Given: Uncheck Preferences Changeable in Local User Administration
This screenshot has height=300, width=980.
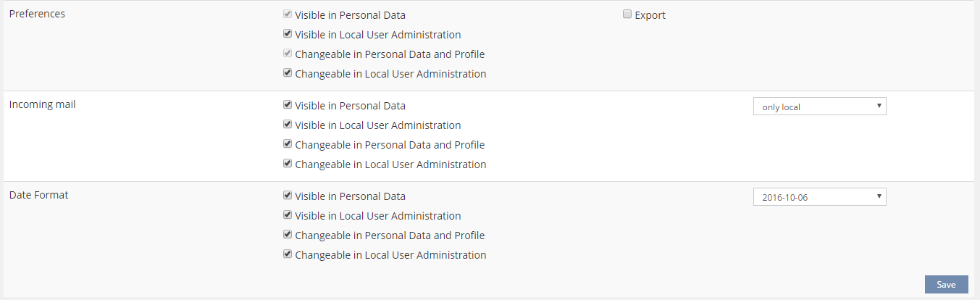Looking at the screenshot, I should click(288, 73).
